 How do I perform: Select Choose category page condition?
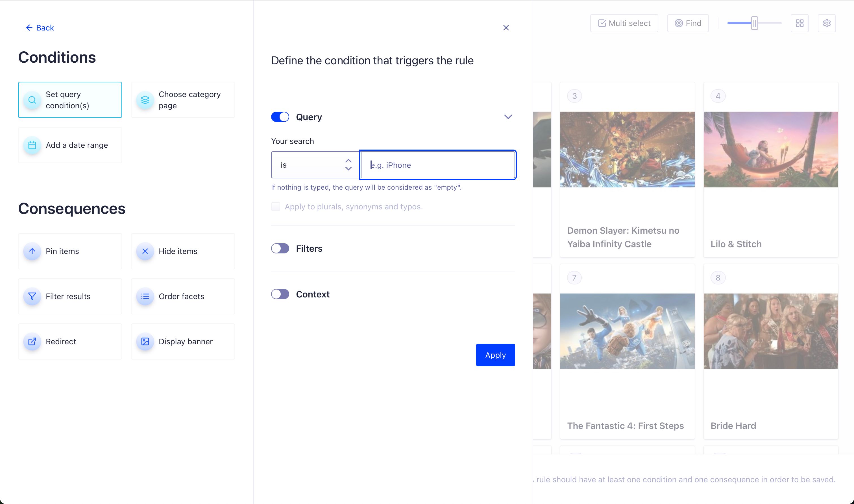point(183,100)
